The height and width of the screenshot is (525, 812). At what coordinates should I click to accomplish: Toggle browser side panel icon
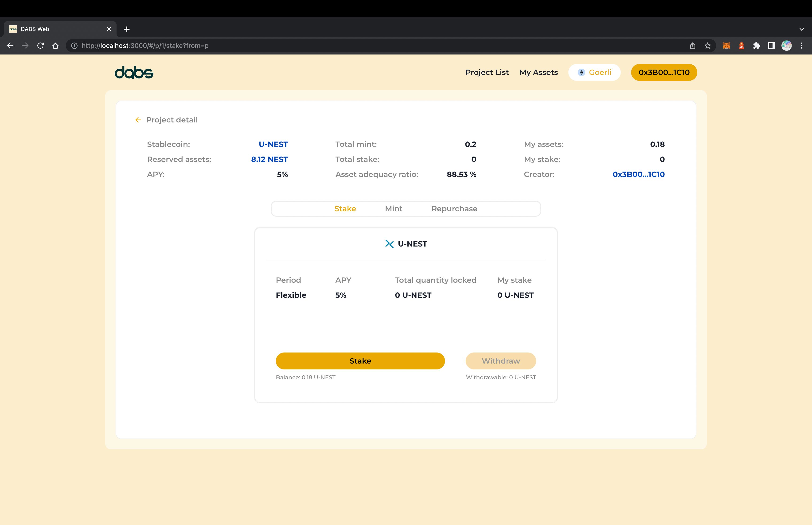[771, 46]
